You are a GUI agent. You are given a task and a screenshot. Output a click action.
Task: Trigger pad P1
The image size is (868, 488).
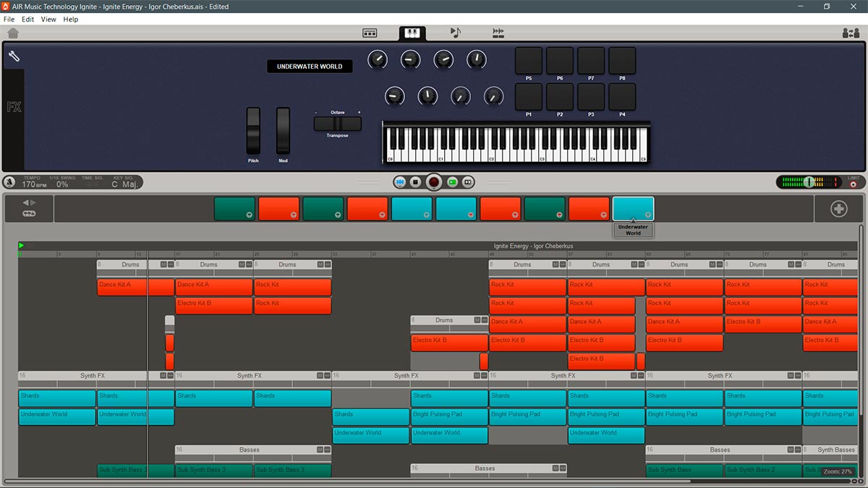point(529,96)
